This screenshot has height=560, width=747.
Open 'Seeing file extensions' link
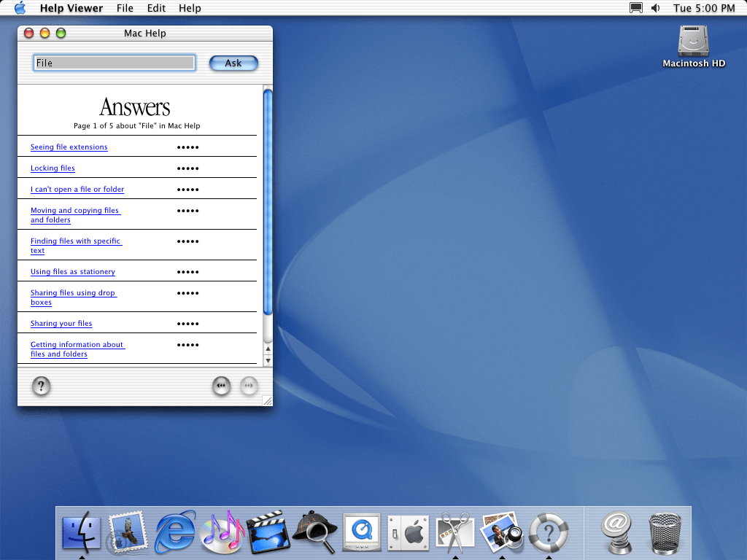click(69, 147)
